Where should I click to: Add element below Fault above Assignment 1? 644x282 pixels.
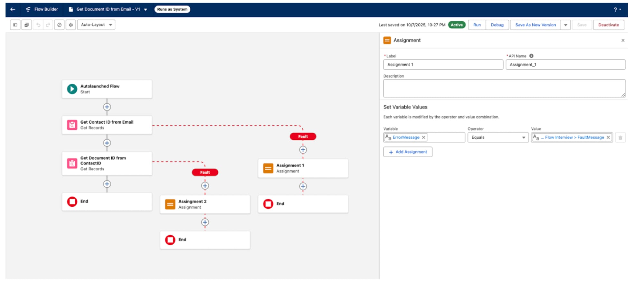click(303, 150)
